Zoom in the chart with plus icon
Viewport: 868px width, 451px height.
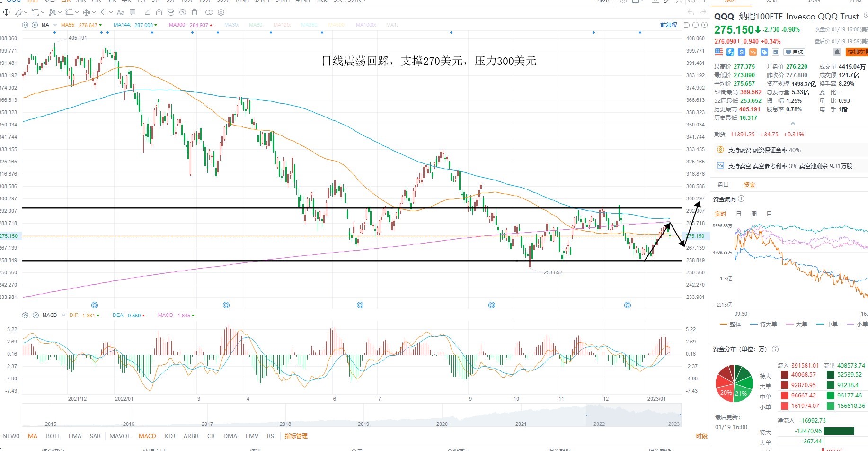pyautogui.click(x=704, y=25)
